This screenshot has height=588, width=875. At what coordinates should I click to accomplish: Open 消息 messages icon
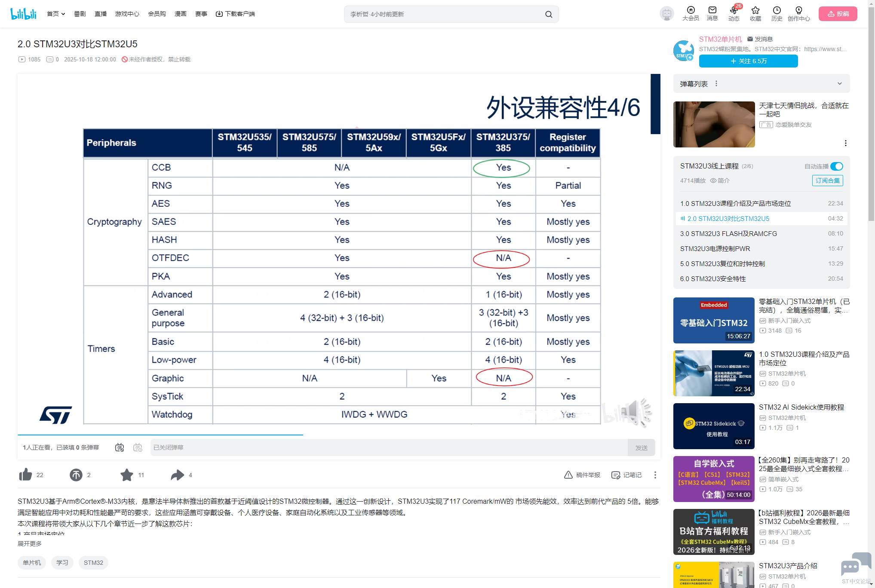[712, 14]
